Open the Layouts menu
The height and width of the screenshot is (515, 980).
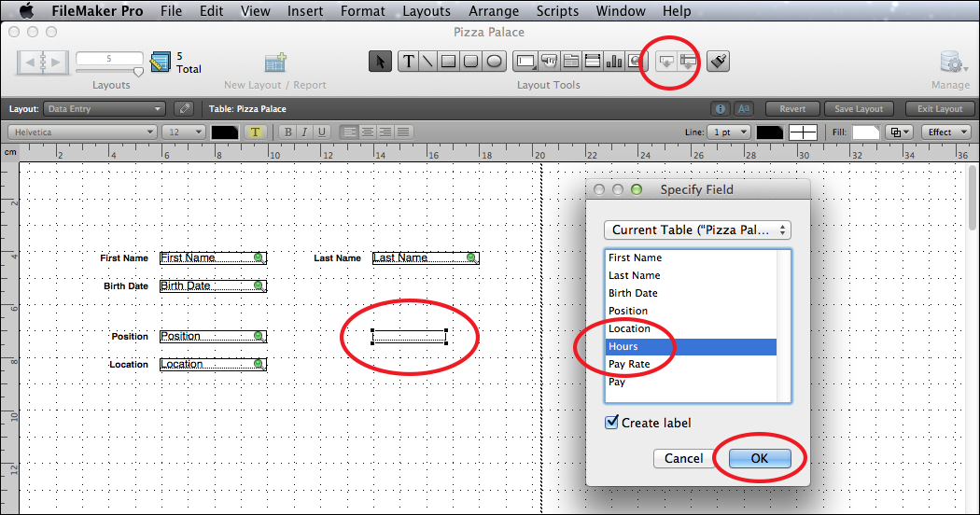(427, 10)
